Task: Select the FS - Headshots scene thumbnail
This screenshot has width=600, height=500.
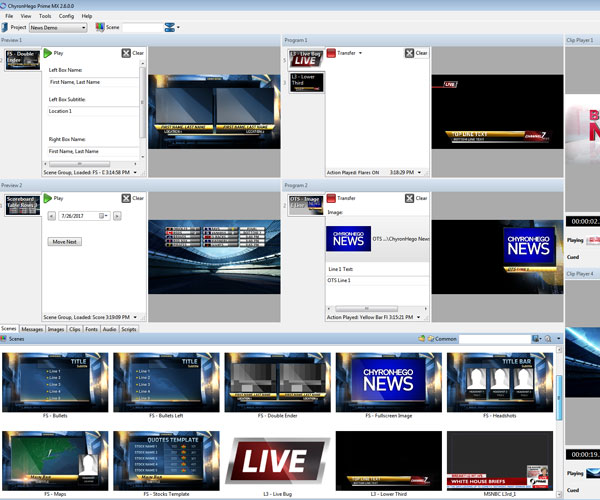Action: (x=500, y=383)
